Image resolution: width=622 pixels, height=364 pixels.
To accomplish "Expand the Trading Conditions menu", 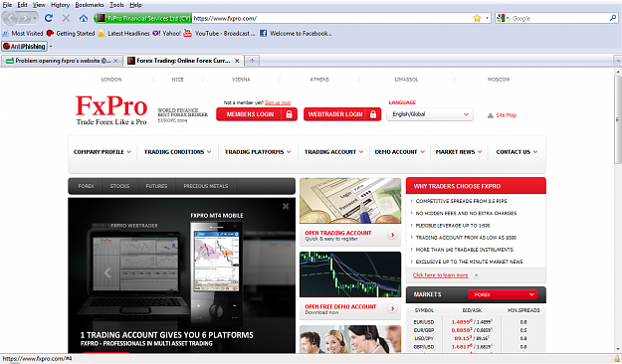I will coord(178,152).
